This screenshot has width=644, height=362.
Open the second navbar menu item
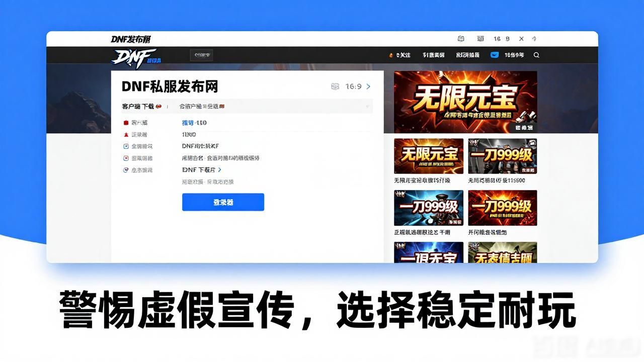click(x=433, y=55)
